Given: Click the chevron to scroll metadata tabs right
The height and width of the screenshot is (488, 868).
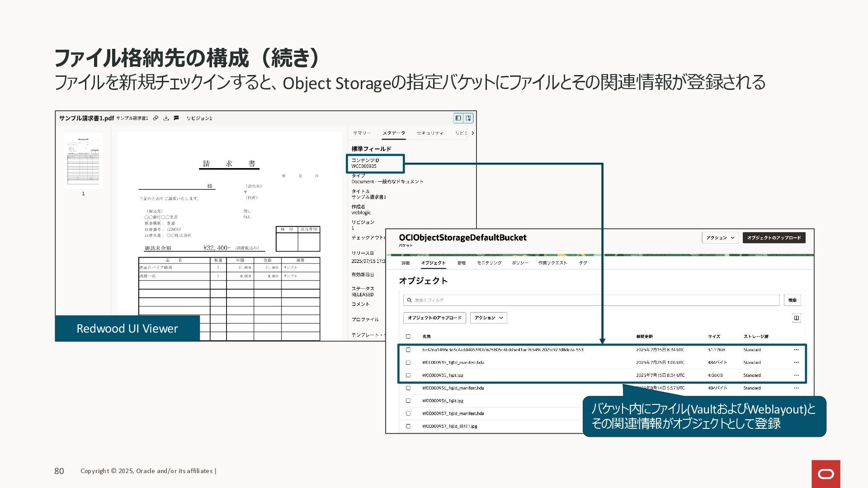Looking at the screenshot, I should coord(472,133).
